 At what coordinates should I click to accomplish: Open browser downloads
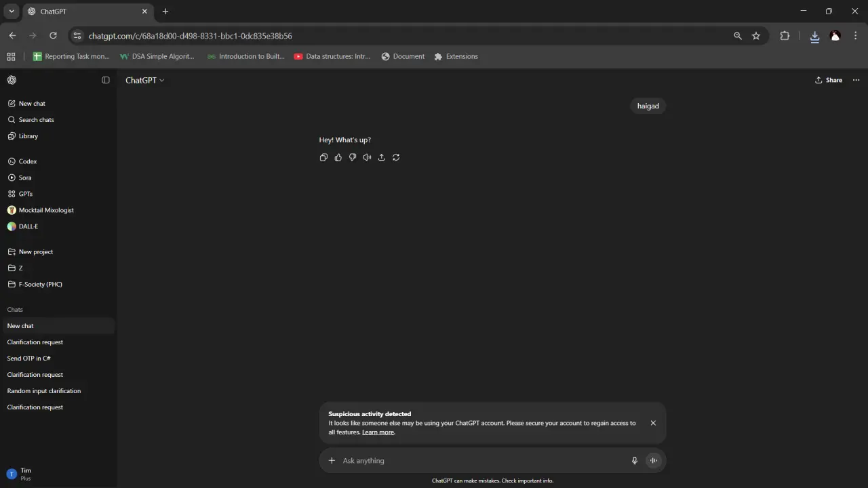(x=815, y=36)
